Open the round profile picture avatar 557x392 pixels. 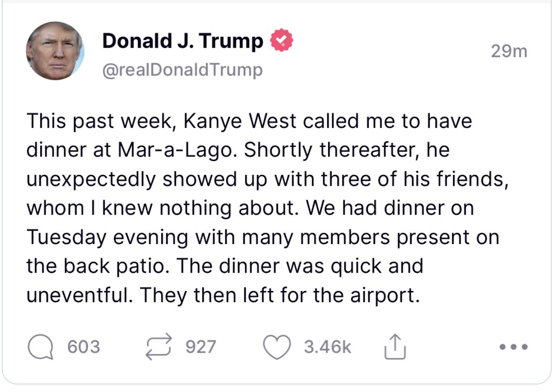[x=55, y=51]
